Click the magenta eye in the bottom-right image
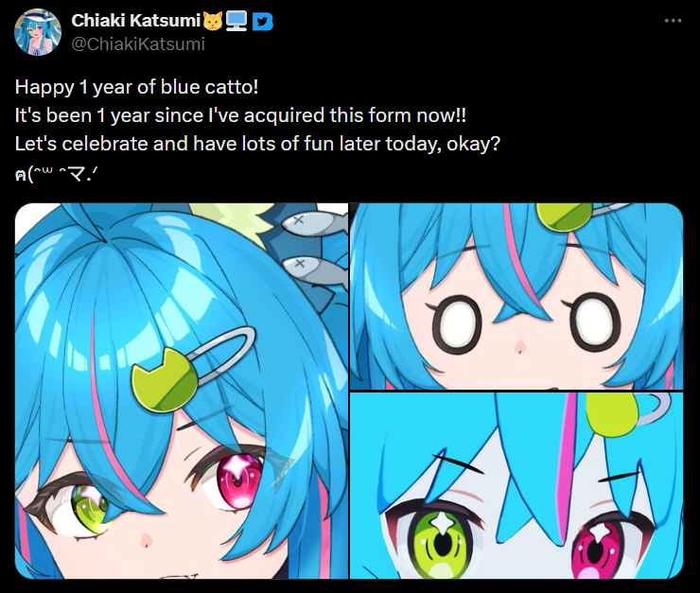Image resolution: width=700 pixels, height=593 pixels. 598,549
